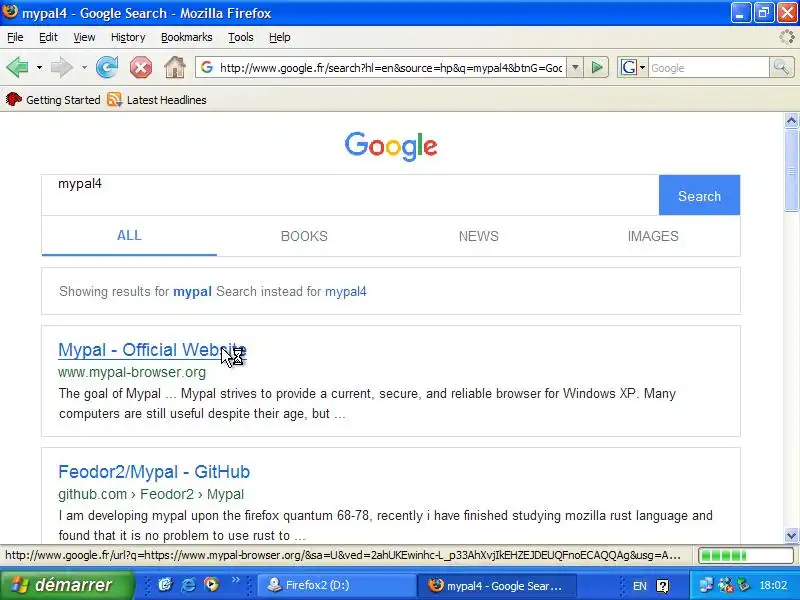800x600 pixels.
Task: Switch to the ALL results tab
Action: click(129, 236)
